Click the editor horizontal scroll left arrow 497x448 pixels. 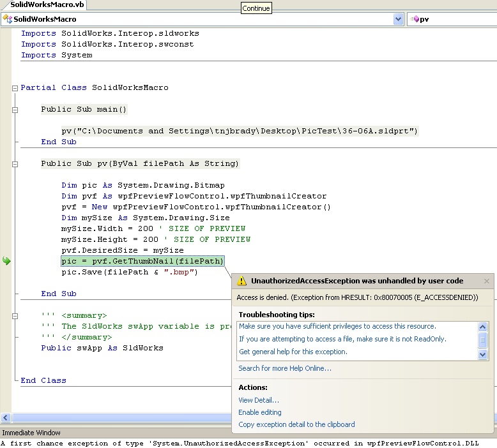pyautogui.click(x=6, y=417)
